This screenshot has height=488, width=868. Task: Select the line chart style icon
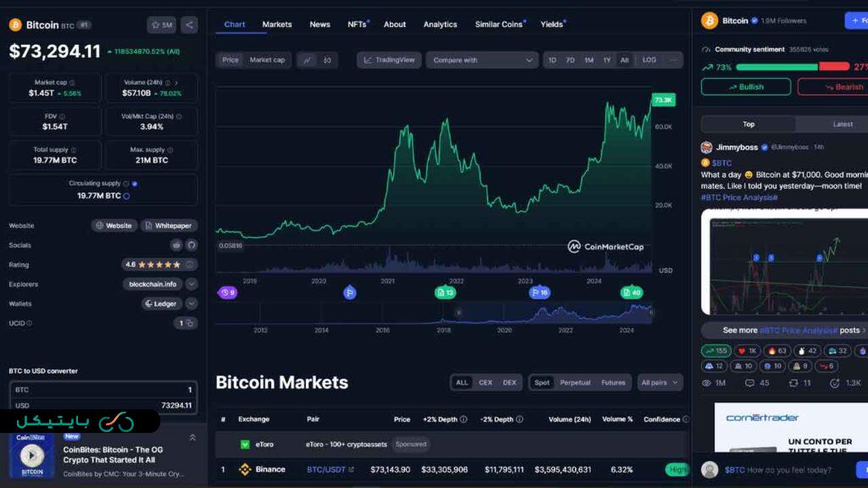[x=307, y=60]
